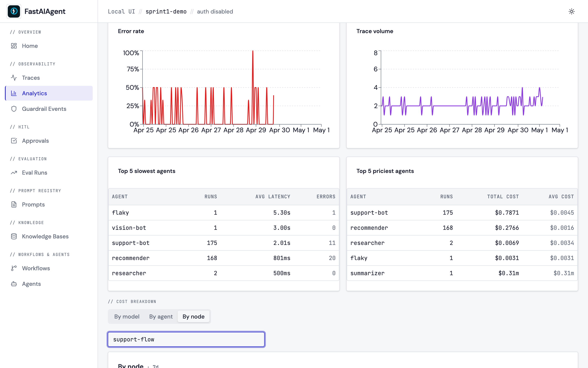Click the Guardrail Events shield icon
Screen dimensions: 588x368
click(x=14, y=109)
